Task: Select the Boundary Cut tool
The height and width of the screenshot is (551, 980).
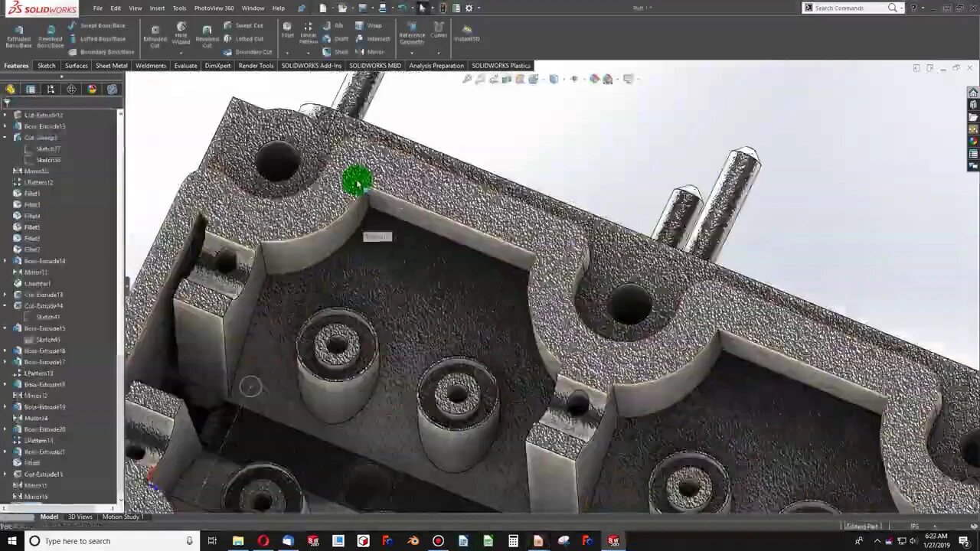Action: (x=248, y=52)
